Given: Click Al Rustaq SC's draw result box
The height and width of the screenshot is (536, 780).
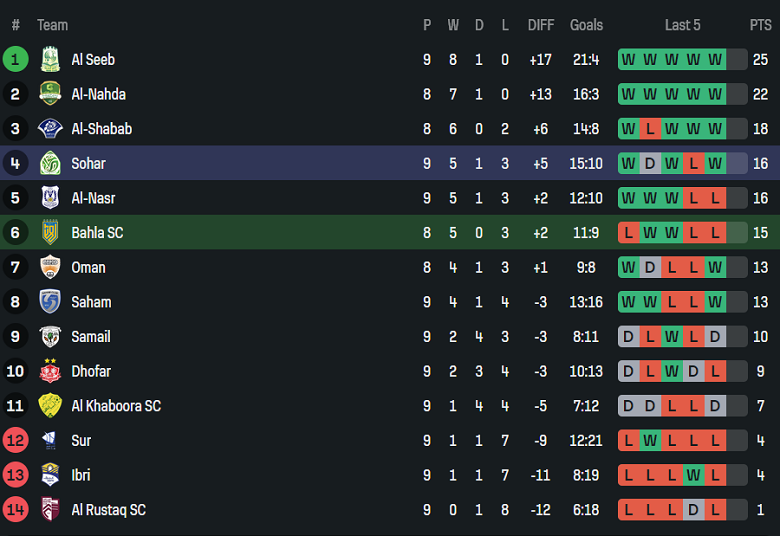Looking at the screenshot, I should [x=693, y=510].
